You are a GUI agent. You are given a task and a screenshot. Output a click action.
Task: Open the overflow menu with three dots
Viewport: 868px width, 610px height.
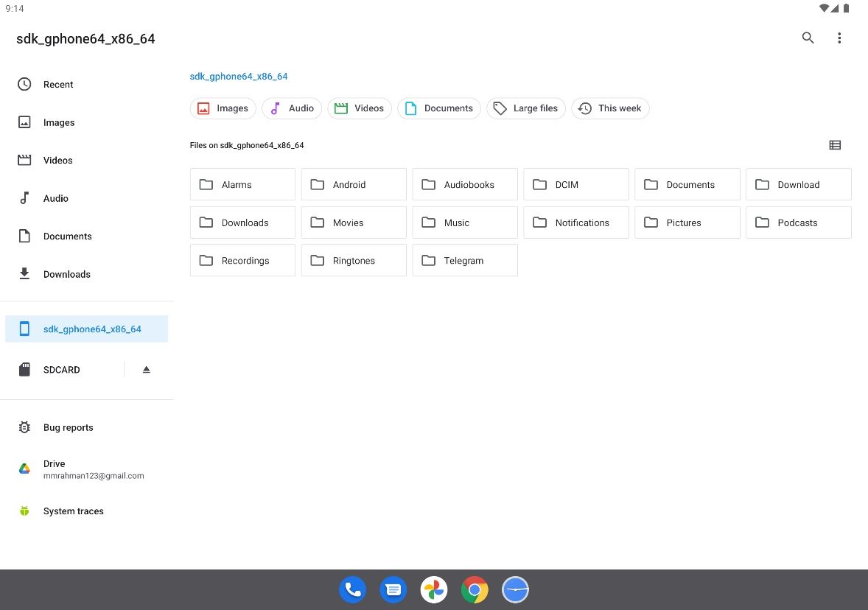(839, 38)
